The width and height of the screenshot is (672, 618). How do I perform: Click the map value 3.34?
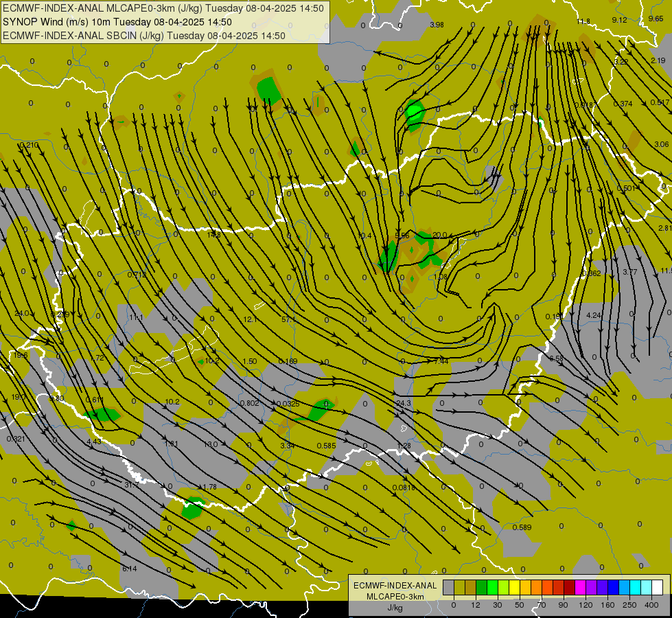(x=287, y=446)
